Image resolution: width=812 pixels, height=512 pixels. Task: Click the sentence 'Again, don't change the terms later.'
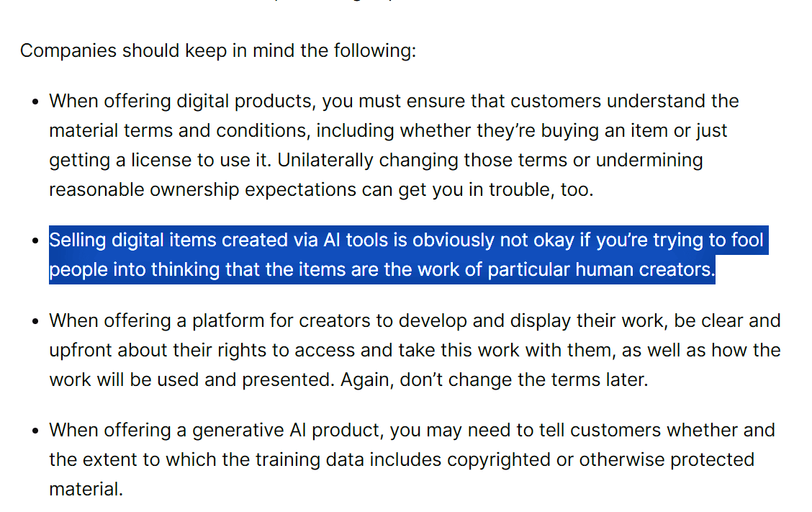tap(494, 379)
